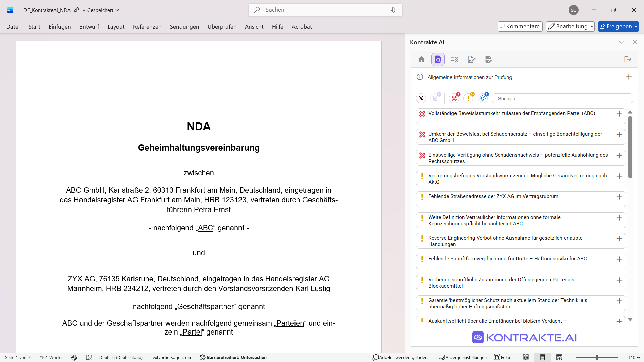Click the logout icon in Kontrakte.AI toolbar

click(x=628, y=59)
